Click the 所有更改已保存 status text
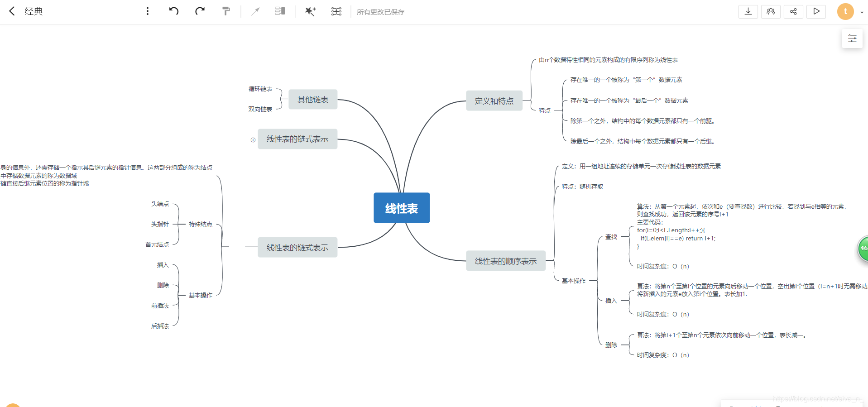This screenshot has width=868, height=407. (x=380, y=12)
